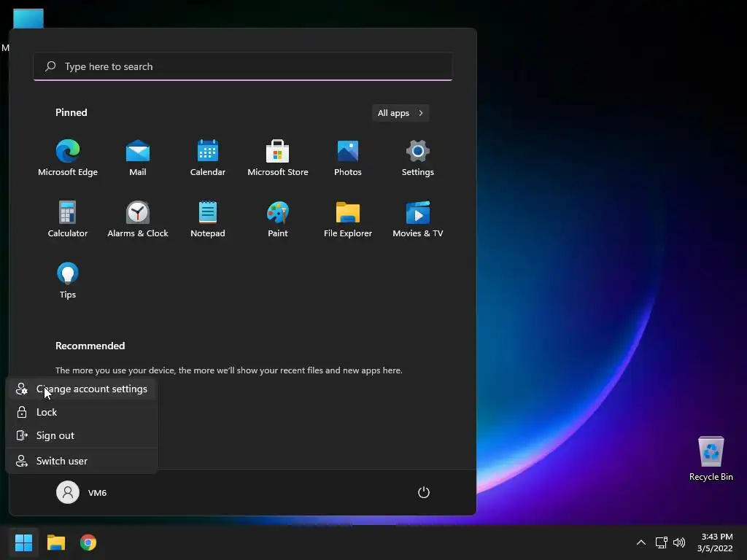Select Sign out from the user menu
This screenshot has height=560, width=747.
click(82, 436)
